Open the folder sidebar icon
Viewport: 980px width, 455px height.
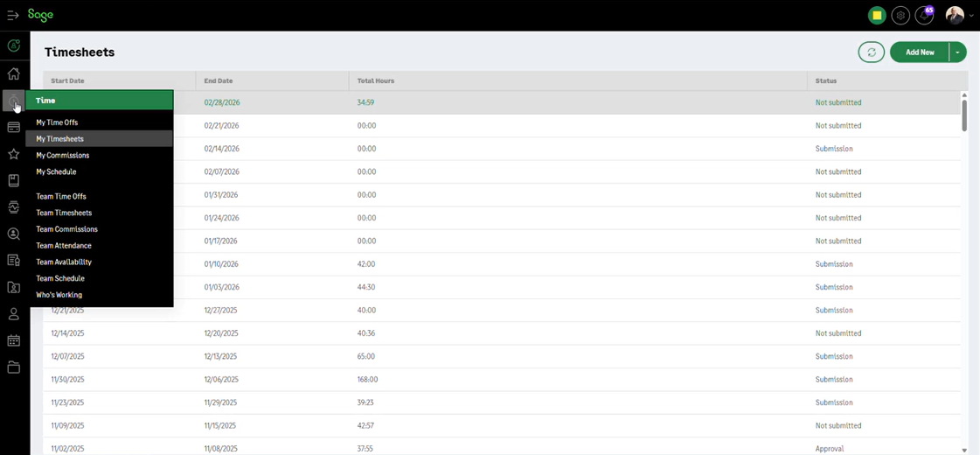coord(14,367)
